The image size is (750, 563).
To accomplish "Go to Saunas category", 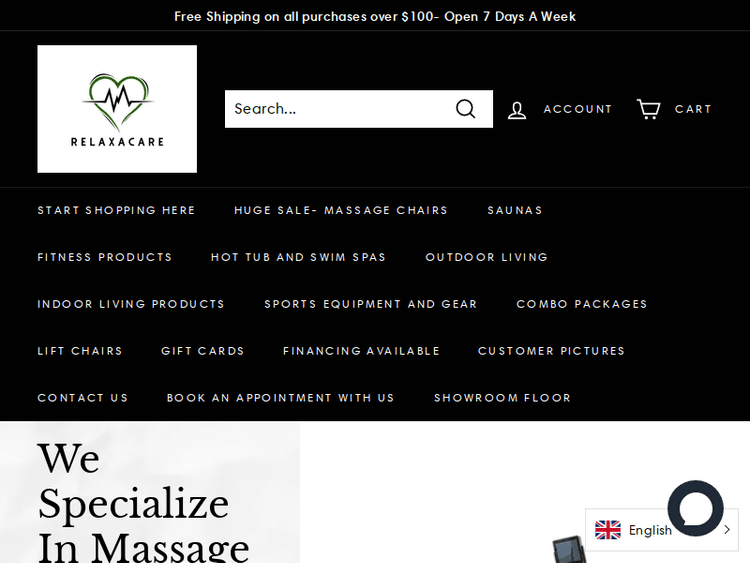I will [x=515, y=210].
